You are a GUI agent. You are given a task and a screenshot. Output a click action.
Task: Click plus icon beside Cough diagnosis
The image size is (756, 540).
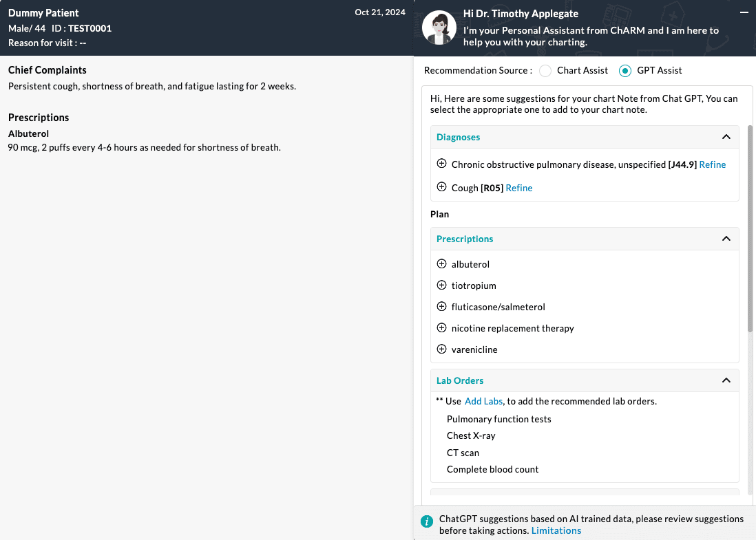(442, 187)
